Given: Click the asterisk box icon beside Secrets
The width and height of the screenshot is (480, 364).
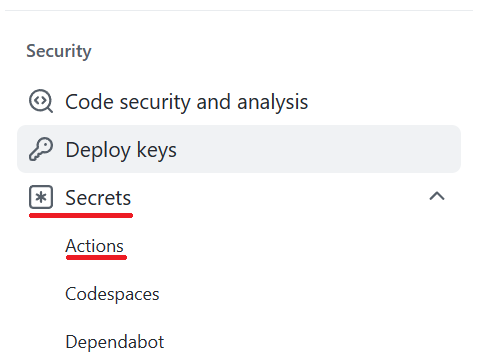Looking at the screenshot, I should coord(41,197).
